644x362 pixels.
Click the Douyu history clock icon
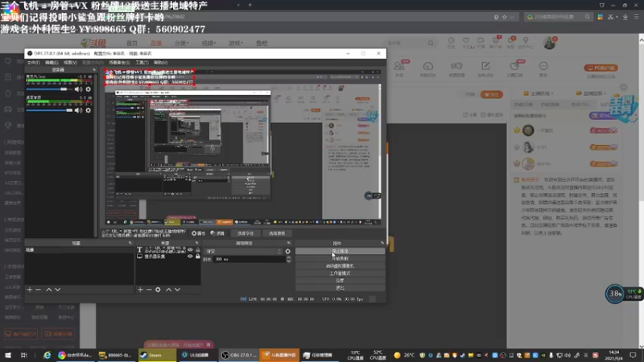pyautogui.click(x=451, y=43)
